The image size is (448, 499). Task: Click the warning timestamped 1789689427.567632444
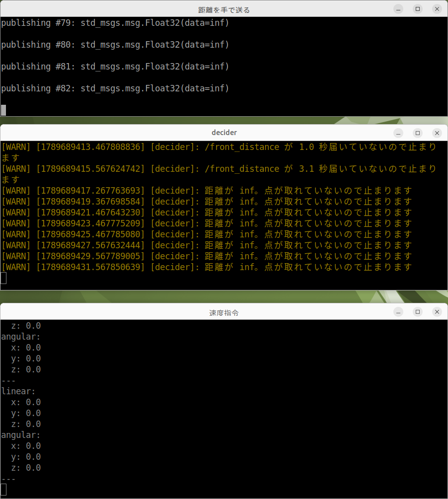coord(207,245)
